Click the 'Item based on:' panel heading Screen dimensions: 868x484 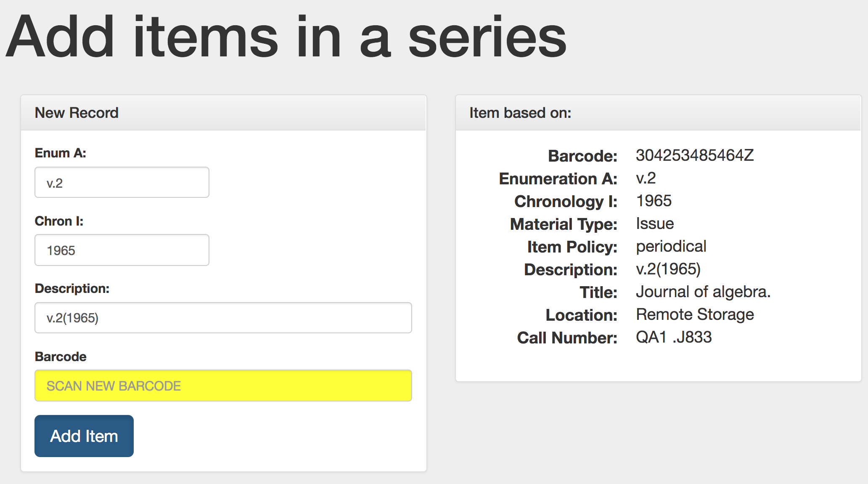pyautogui.click(x=520, y=113)
